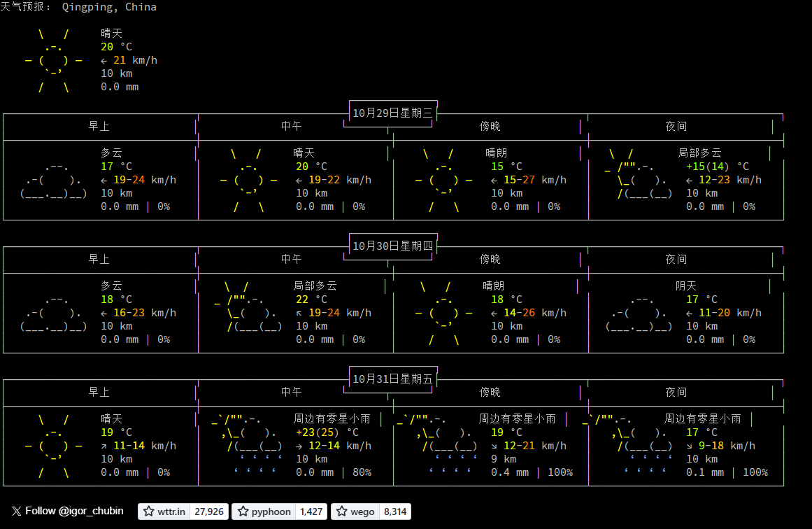This screenshot has height=529, width=812.
Task: Click the 中午 column header under October 29
Action: pyautogui.click(x=291, y=127)
